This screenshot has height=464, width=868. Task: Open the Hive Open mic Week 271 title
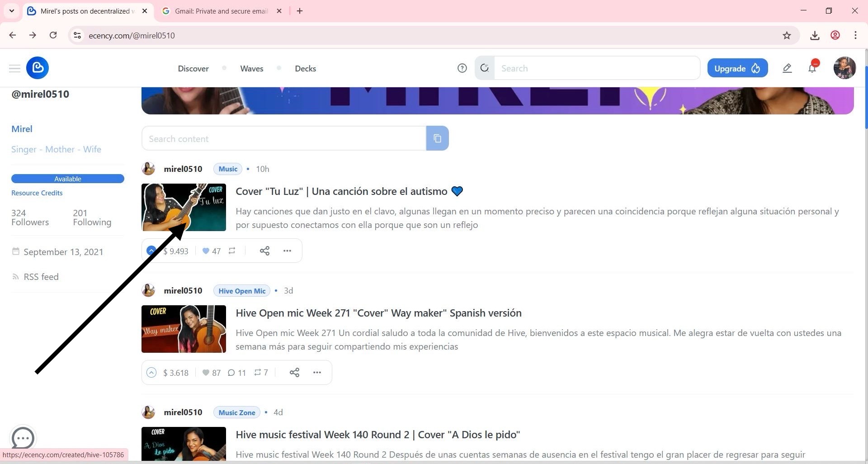[x=378, y=313]
